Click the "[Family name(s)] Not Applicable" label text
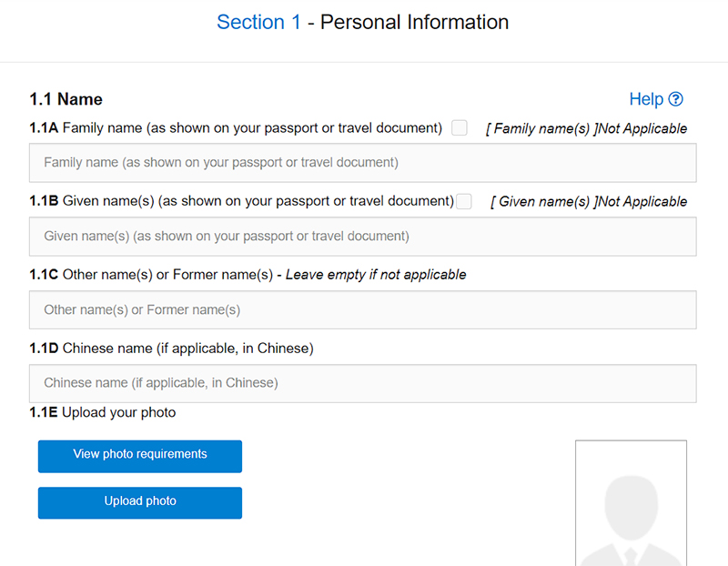728x566 pixels. coord(586,129)
